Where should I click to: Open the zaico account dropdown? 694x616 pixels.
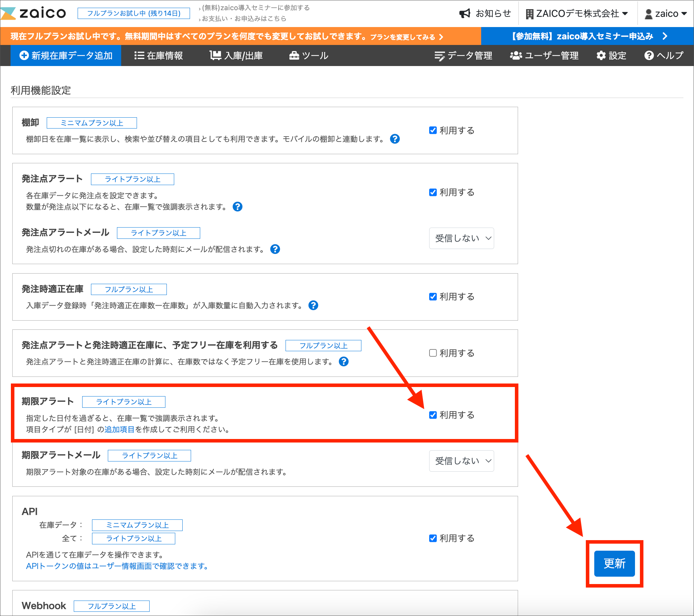pyautogui.click(x=666, y=13)
